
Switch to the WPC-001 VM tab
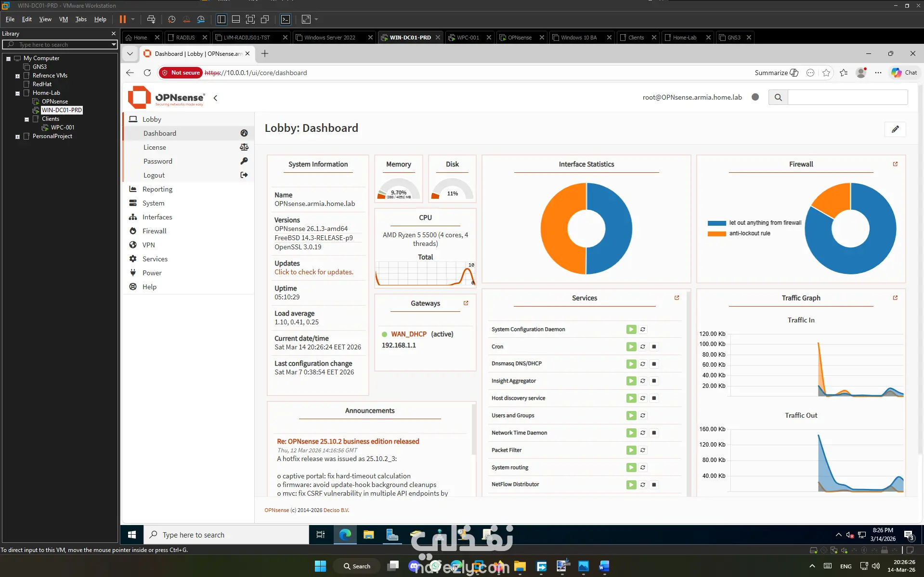coord(468,38)
